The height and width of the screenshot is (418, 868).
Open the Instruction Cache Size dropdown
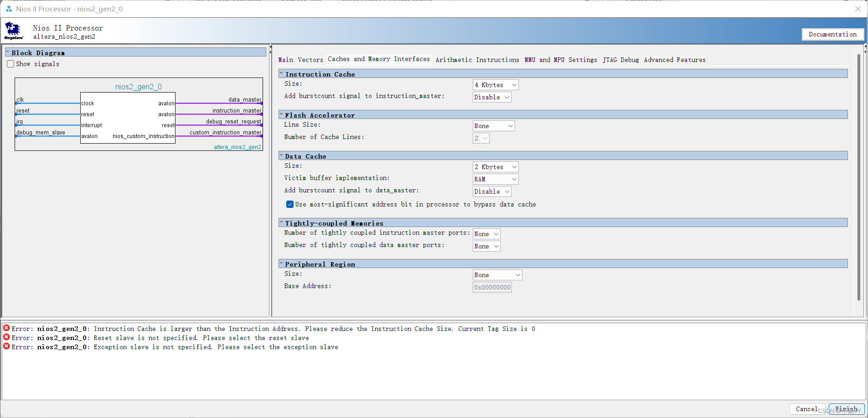click(x=496, y=85)
